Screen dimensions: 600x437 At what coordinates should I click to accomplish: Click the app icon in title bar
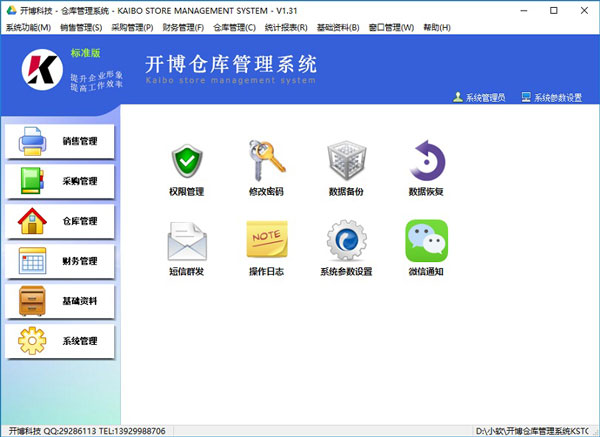click(x=11, y=10)
